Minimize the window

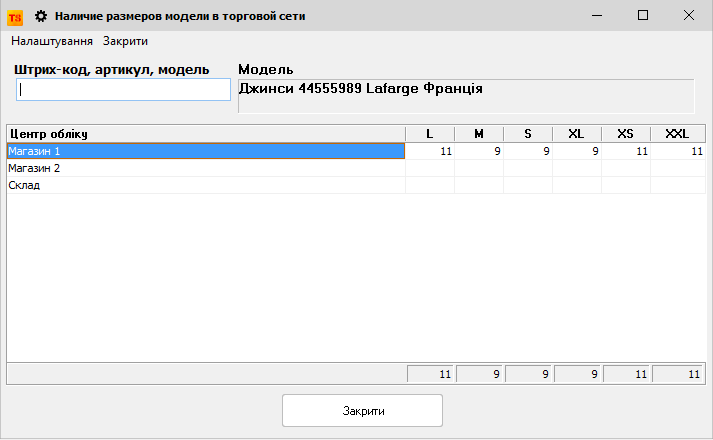597,16
